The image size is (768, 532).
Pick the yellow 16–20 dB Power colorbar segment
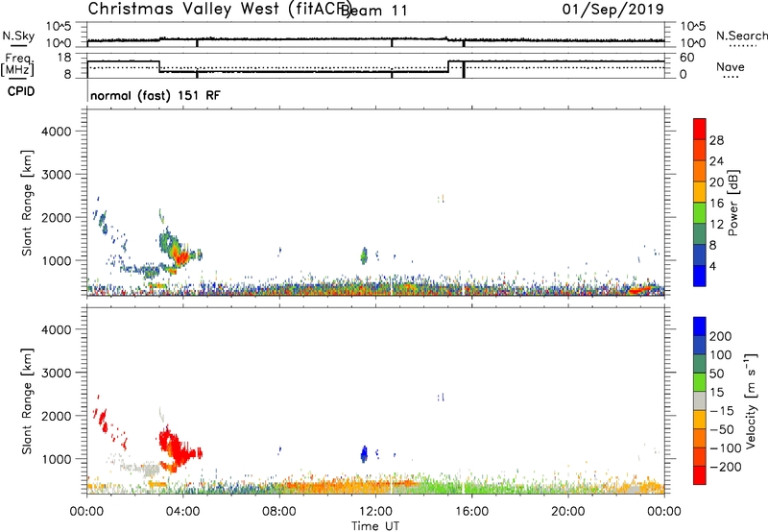point(700,191)
